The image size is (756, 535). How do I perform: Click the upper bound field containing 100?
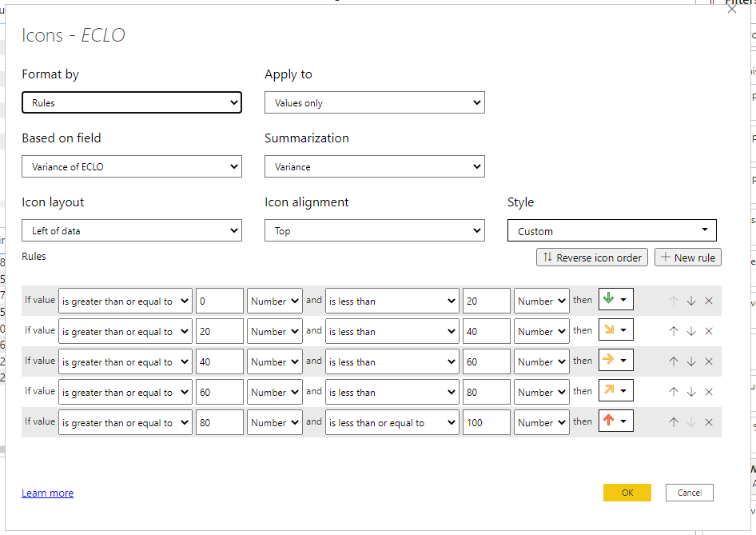tap(487, 422)
